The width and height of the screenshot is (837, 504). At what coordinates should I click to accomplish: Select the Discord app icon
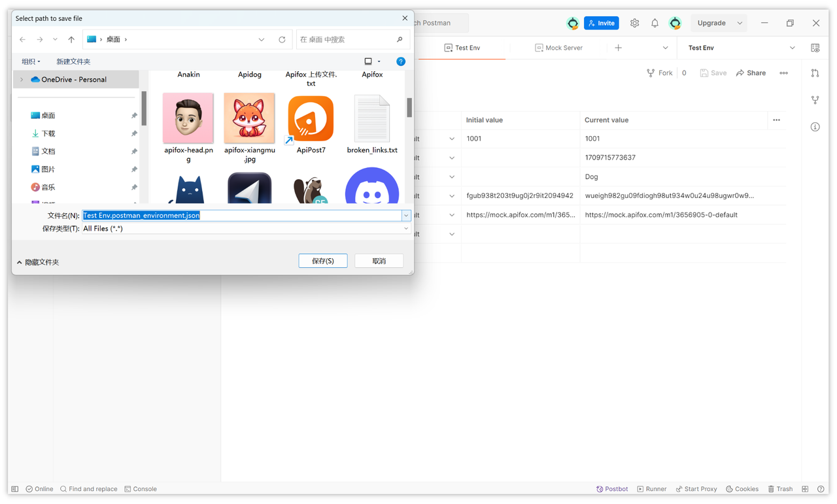point(372,186)
